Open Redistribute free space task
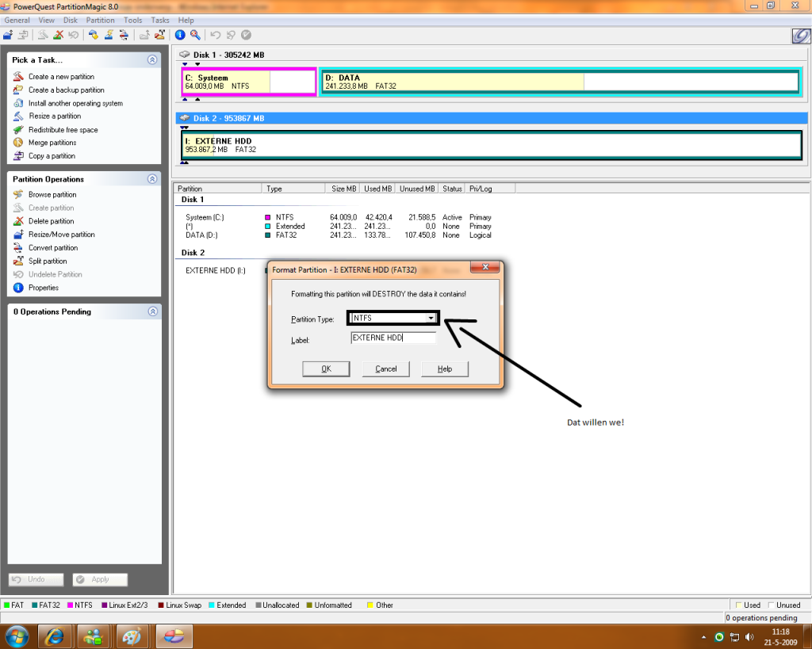 tap(63, 129)
